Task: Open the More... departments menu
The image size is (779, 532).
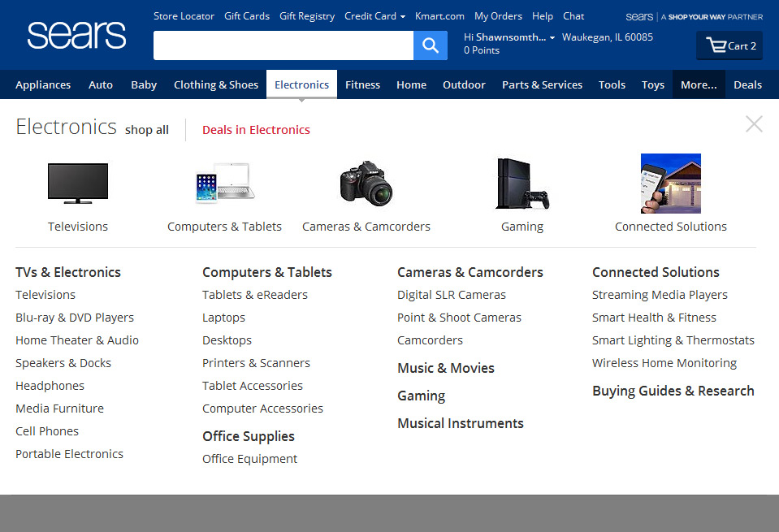Action: [x=699, y=85]
